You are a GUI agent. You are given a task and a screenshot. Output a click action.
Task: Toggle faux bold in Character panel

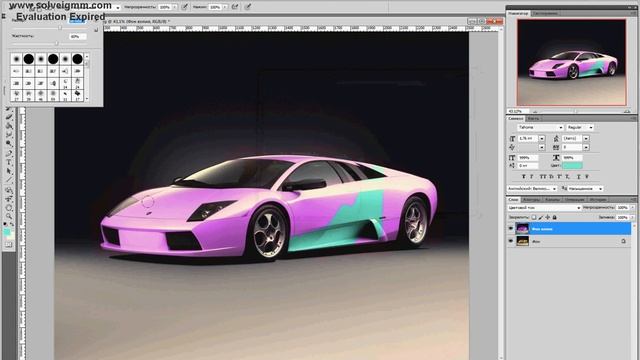tap(524, 177)
